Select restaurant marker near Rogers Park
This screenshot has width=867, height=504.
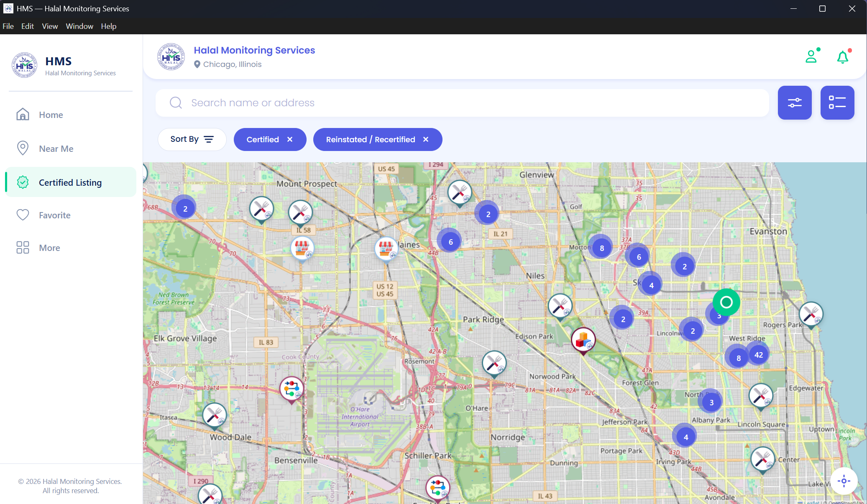tap(811, 315)
